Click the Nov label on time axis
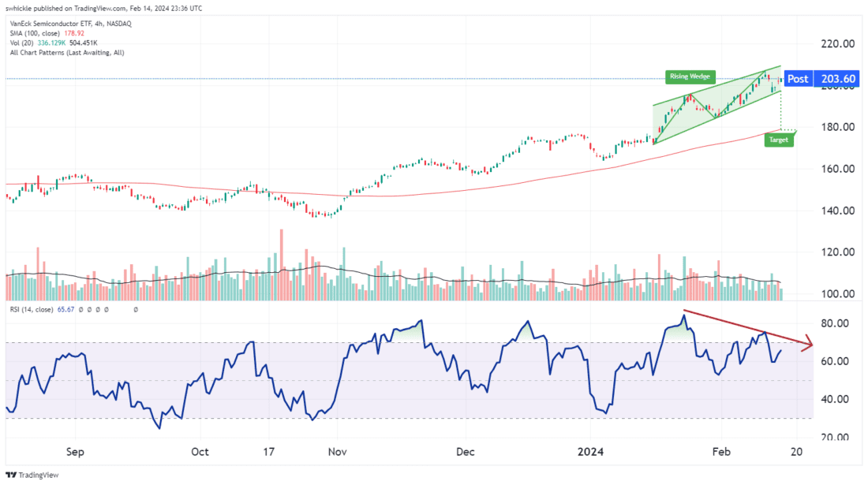 pyautogui.click(x=336, y=453)
